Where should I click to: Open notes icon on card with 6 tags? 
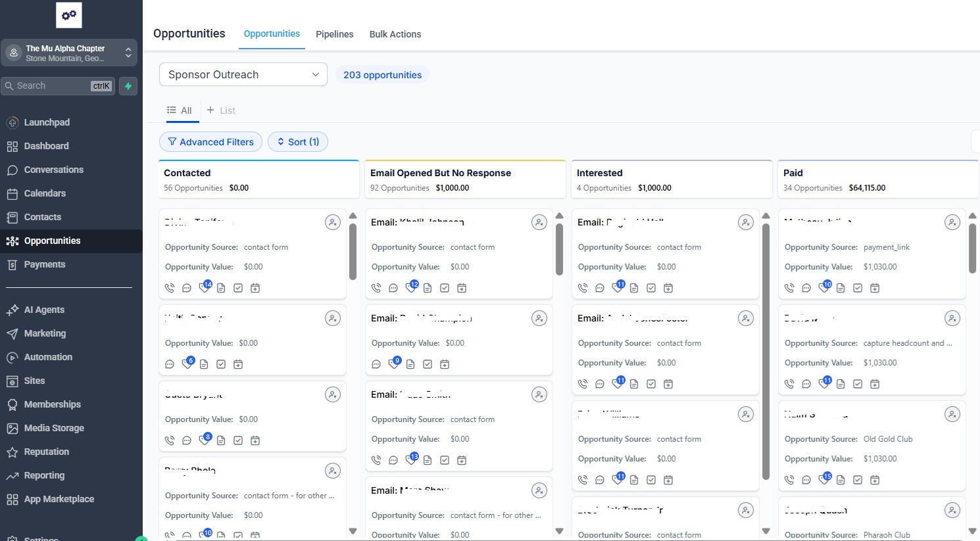[204, 364]
